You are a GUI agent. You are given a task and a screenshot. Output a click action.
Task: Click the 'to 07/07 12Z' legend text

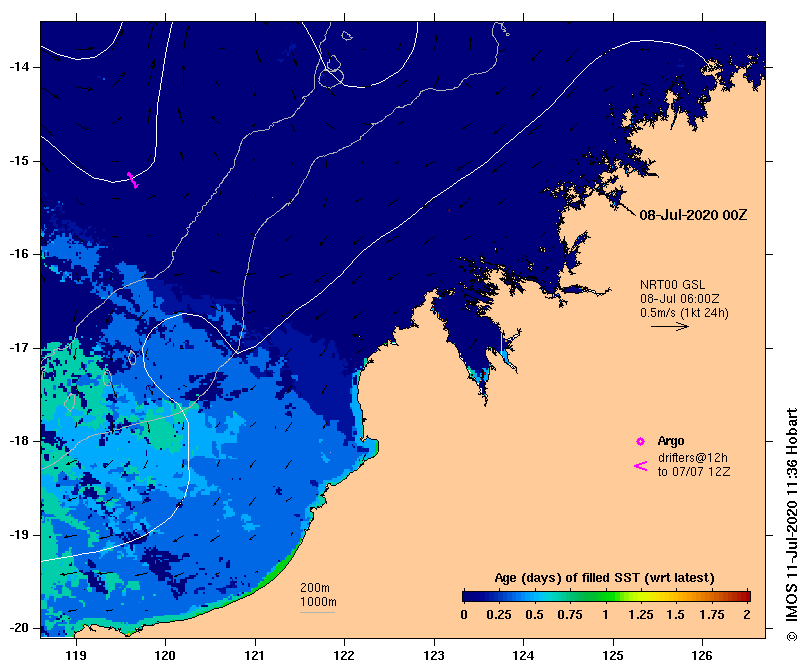693,472
